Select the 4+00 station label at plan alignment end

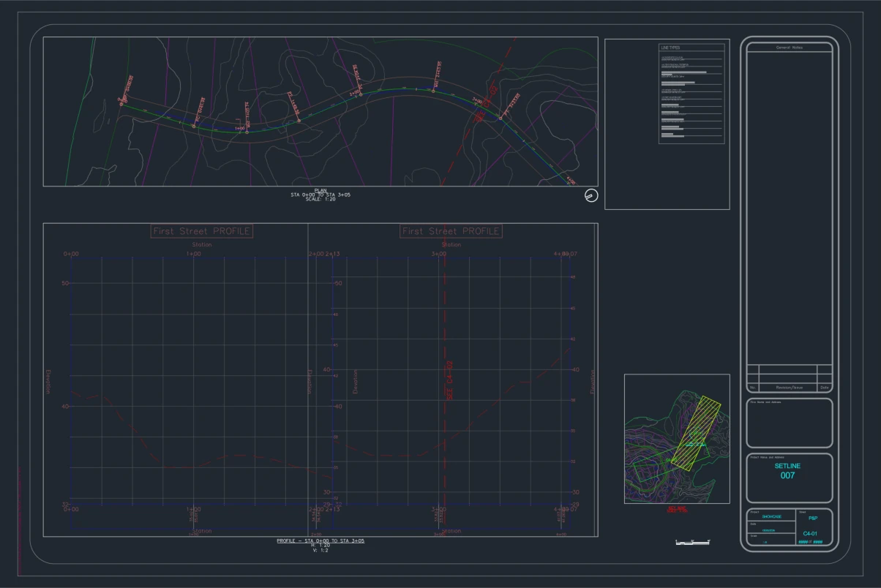click(x=571, y=181)
